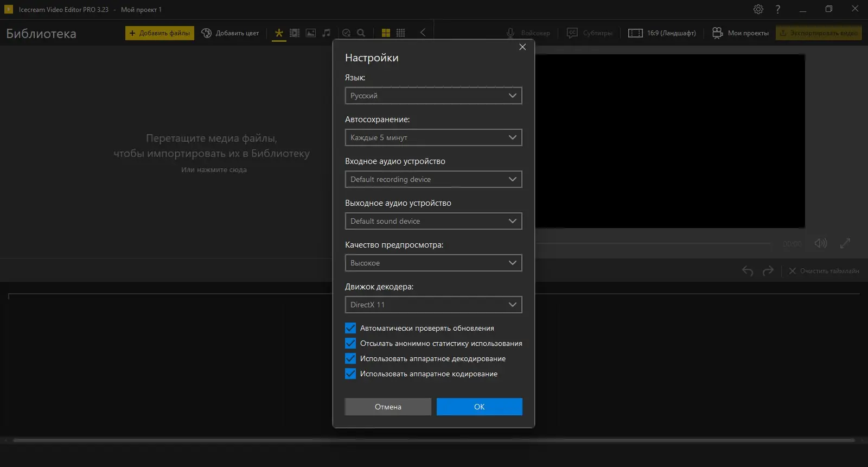This screenshot has width=868, height=467.
Task: Show only video files in library
Action: [x=295, y=33]
